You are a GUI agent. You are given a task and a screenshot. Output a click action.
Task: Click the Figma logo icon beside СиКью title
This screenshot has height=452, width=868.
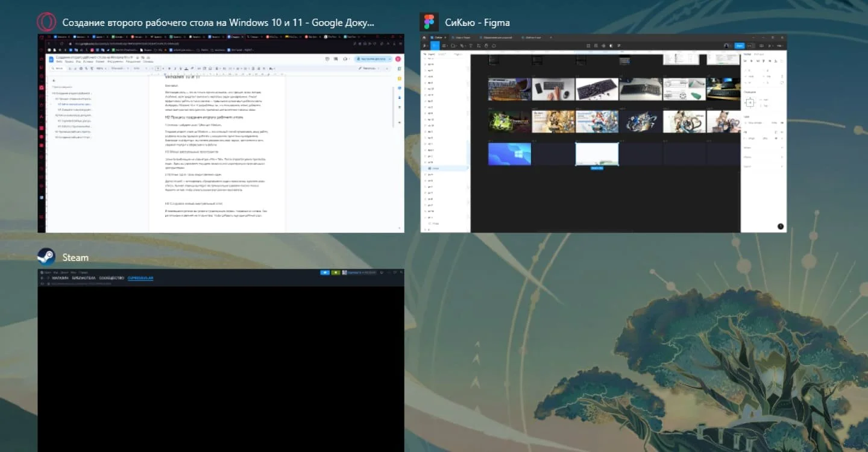tap(429, 22)
